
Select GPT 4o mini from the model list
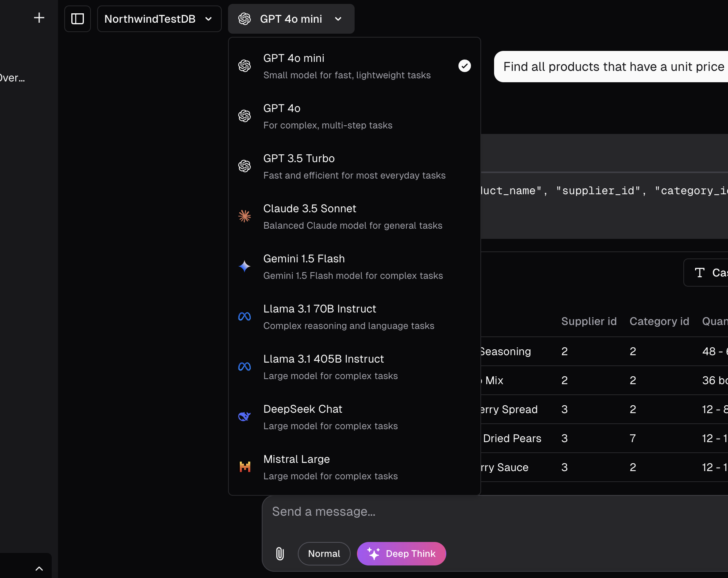tap(354, 66)
